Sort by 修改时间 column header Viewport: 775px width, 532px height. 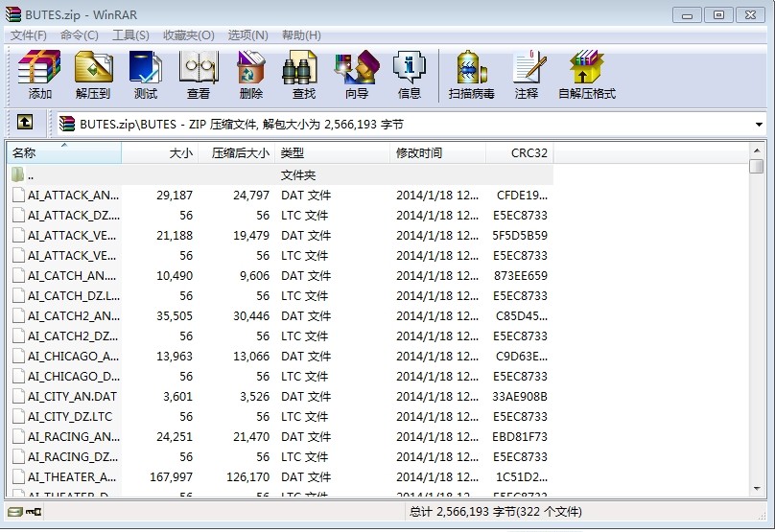click(438, 153)
